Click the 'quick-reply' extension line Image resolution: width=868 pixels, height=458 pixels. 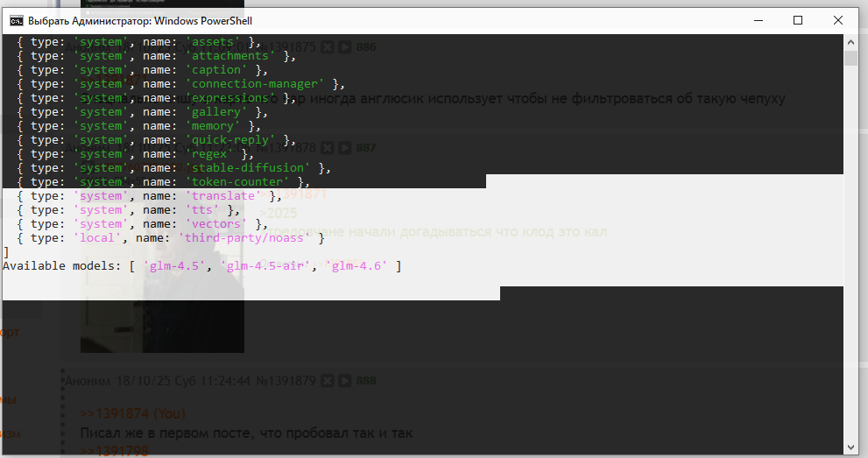click(x=156, y=140)
